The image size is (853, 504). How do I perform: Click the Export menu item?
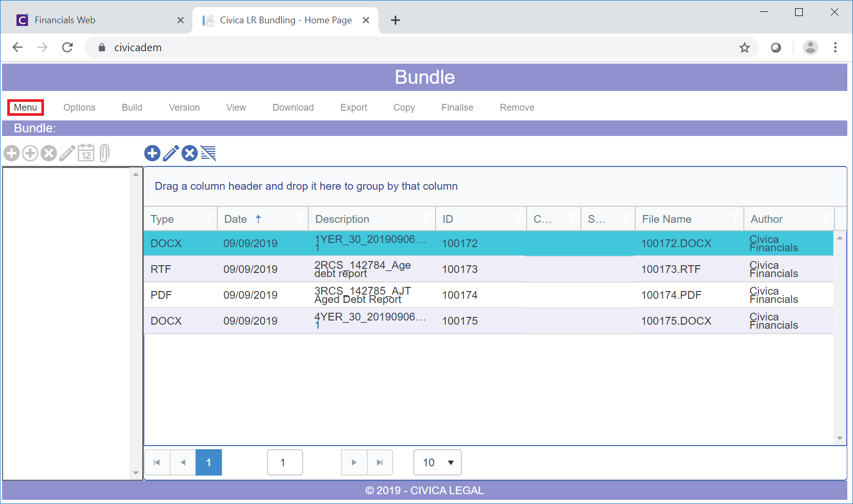354,108
